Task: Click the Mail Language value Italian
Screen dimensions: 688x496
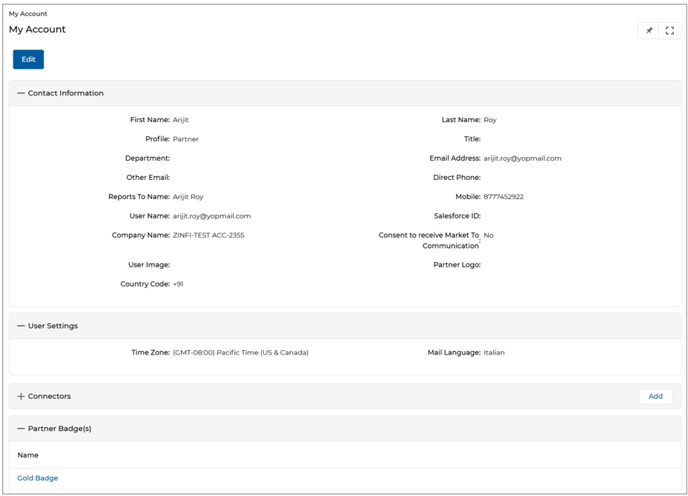Action: click(494, 353)
